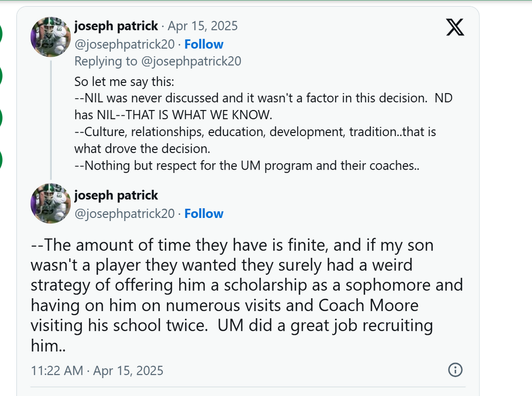Image resolution: width=532 pixels, height=396 pixels.
Task: Click the second green circle at left edge
Action: [x=1, y=75]
